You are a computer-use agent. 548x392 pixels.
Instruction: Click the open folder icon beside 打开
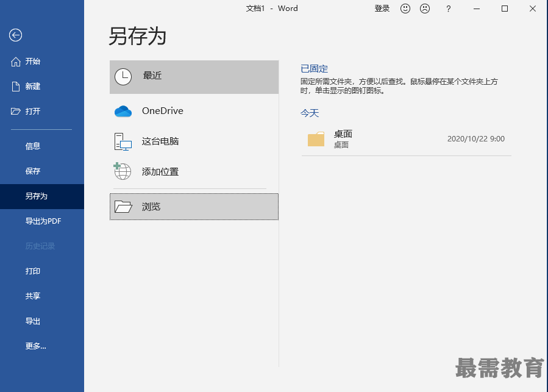(x=16, y=111)
